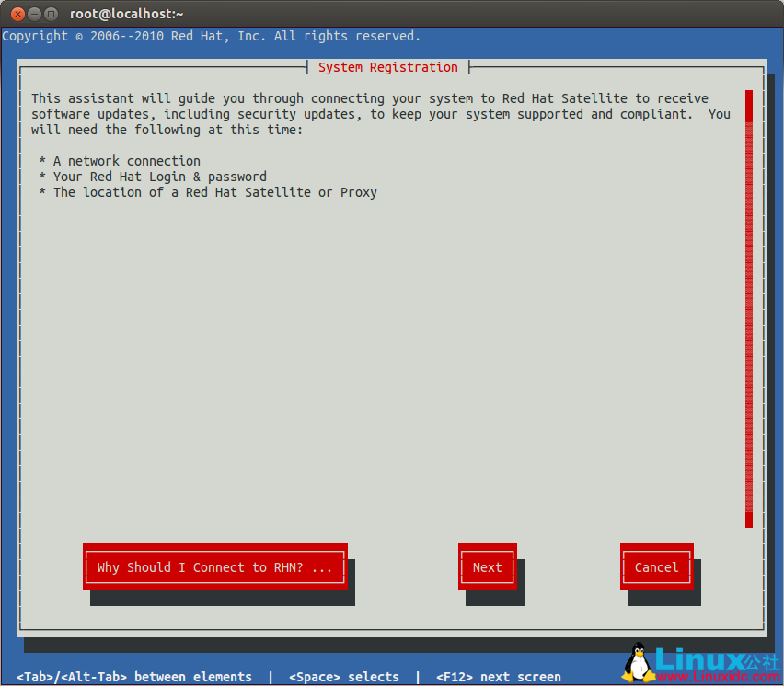The height and width of the screenshot is (686, 784).
Task: Click "The location of a Red Hat Satellite or Proxy"
Action: [208, 192]
